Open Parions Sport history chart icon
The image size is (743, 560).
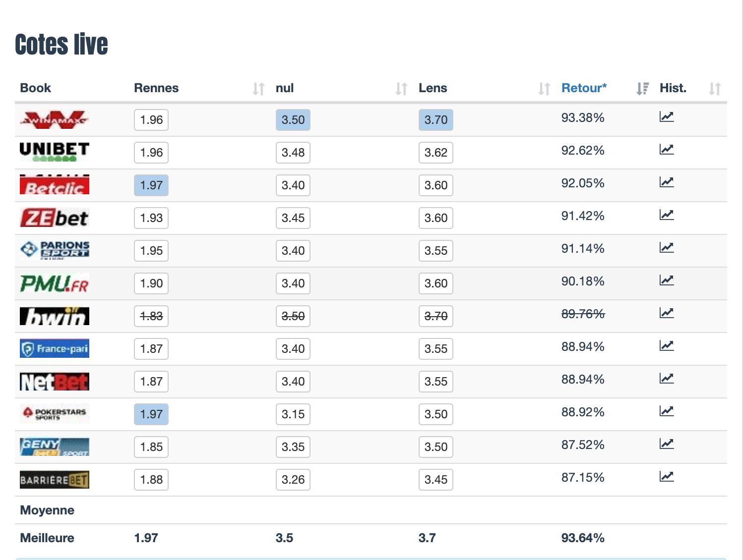667,248
